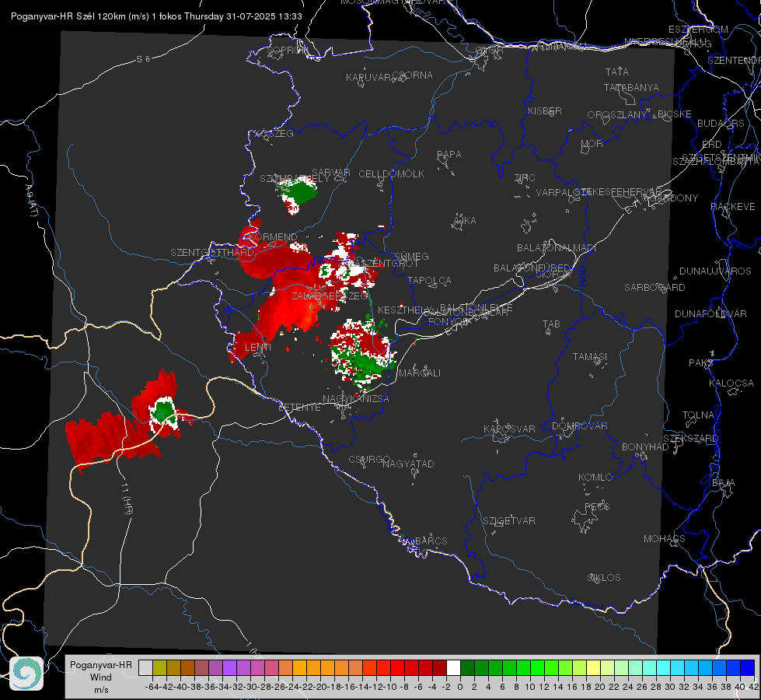Screen dimensions: 761x700
Task: Click the SIKLÓS town label
Action: coord(604,578)
